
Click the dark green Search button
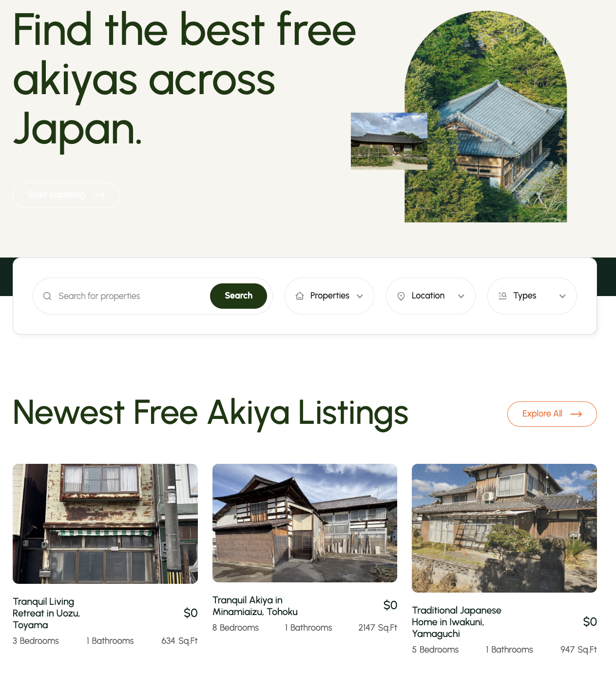click(x=238, y=296)
